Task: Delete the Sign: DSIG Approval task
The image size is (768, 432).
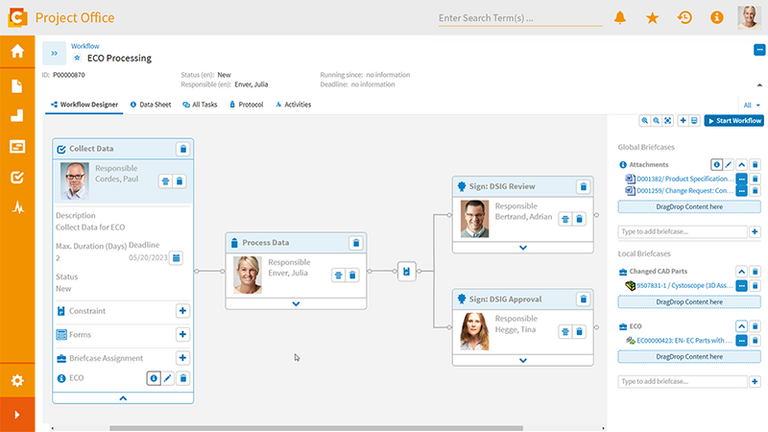Action: point(583,299)
